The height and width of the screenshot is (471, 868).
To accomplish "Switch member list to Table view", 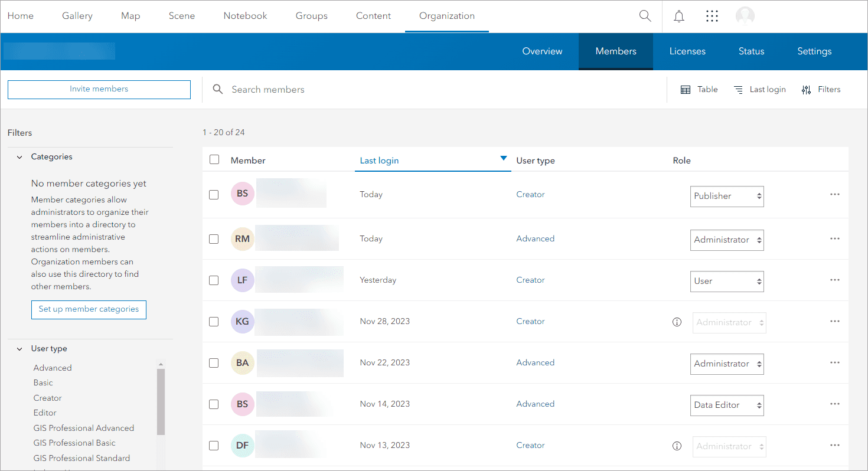I will click(x=699, y=89).
